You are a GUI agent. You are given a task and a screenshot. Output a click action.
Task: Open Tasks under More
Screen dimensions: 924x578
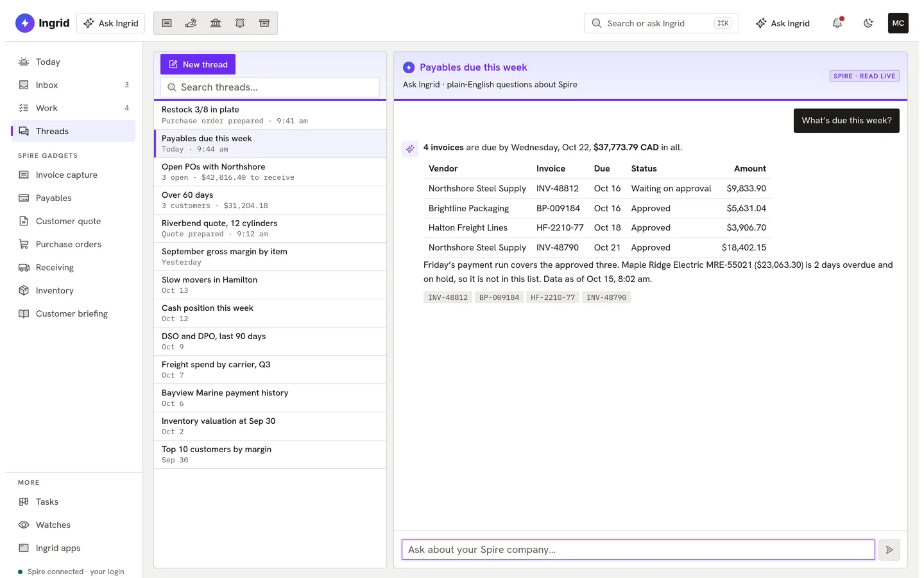pyautogui.click(x=73, y=502)
